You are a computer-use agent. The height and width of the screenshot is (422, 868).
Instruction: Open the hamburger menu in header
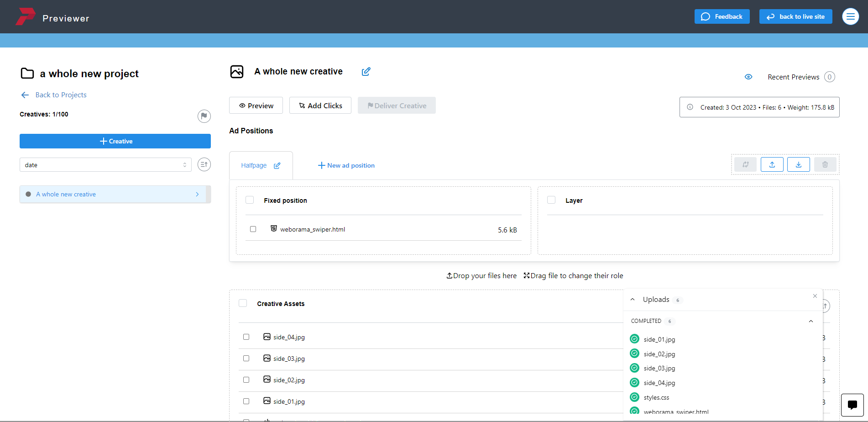pos(850,17)
